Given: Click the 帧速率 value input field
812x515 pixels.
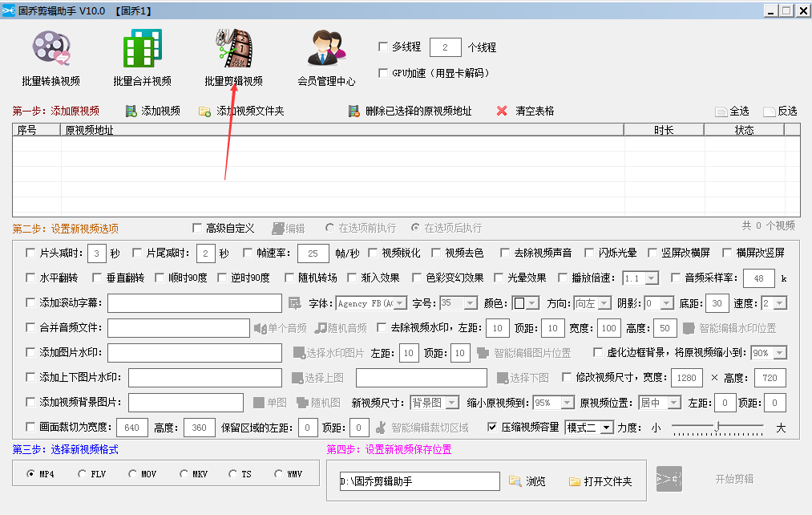Looking at the screenshot, I should (313, 253).
